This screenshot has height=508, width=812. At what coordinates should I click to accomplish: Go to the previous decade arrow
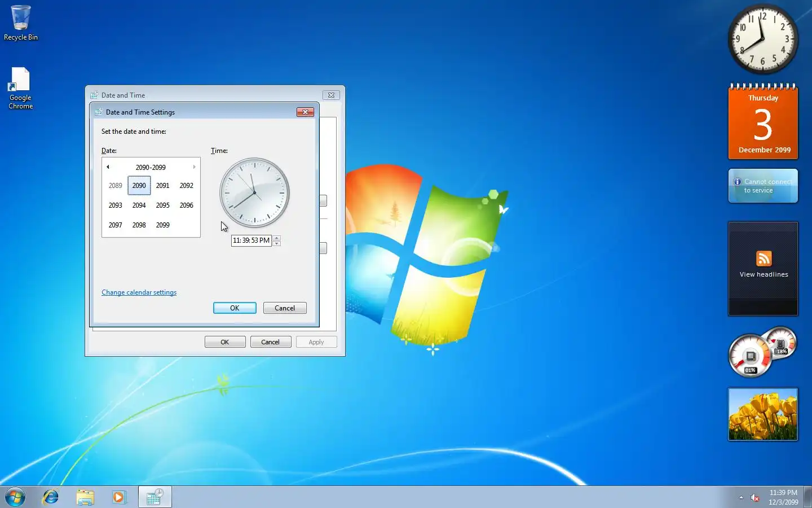click(108, 167)
